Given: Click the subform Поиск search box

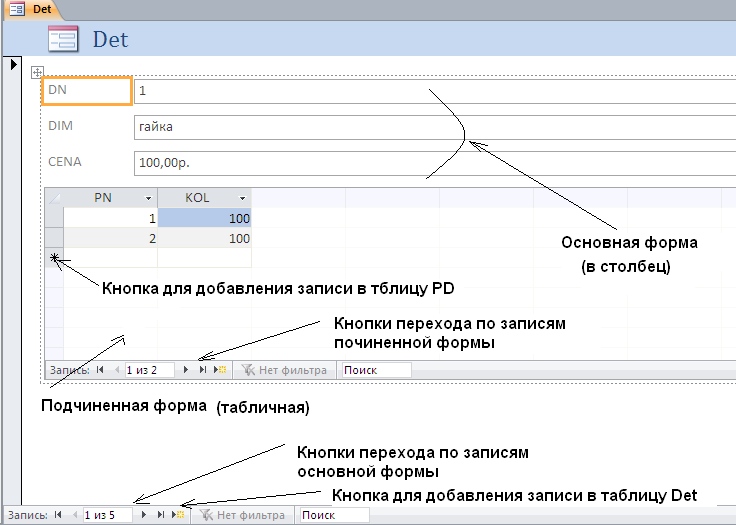Looking at the screenshot, I should [376, 370].
